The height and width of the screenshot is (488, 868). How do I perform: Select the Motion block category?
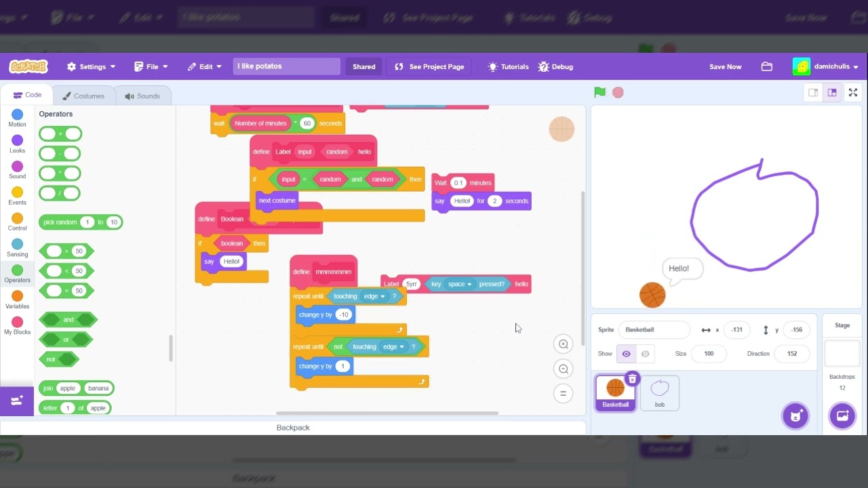point(17,118)
